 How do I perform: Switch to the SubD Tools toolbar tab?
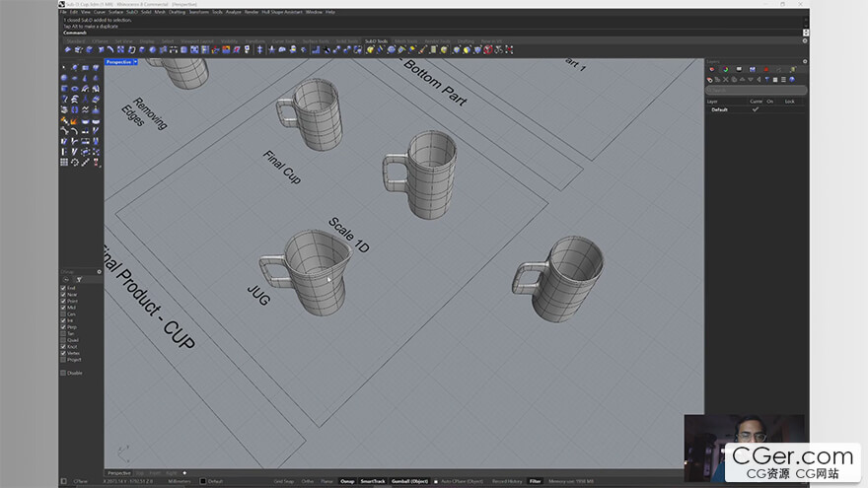(x=376, y=41)
